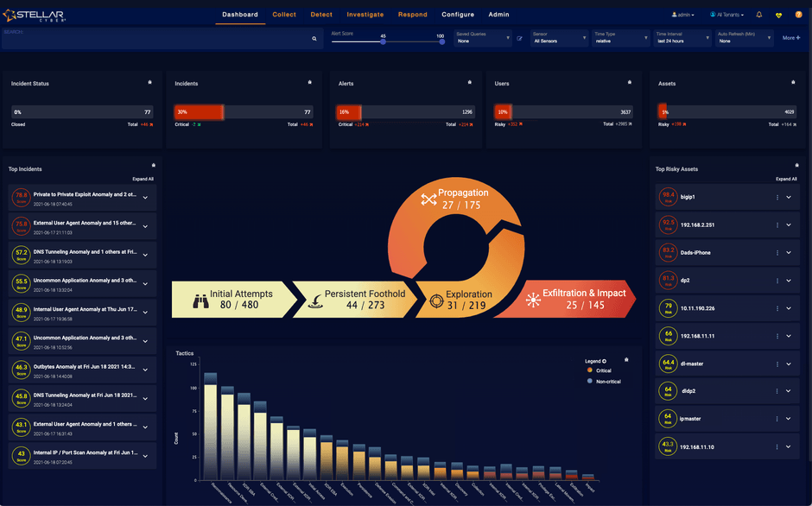This screenshot has width=812, height=506.
Task: Click the pin icon on Alerts card
Action: (x=472, y=83)
